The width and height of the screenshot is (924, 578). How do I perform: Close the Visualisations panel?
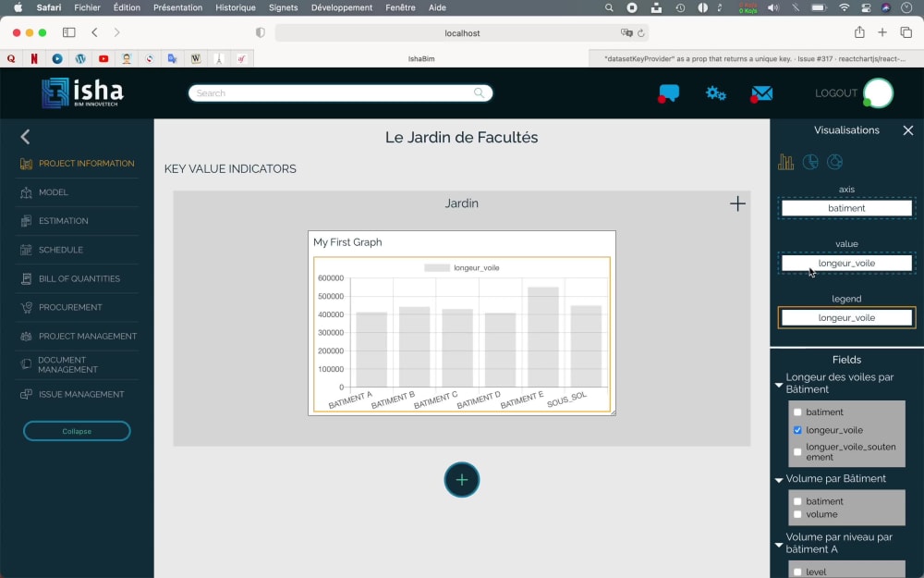[908, 130]
